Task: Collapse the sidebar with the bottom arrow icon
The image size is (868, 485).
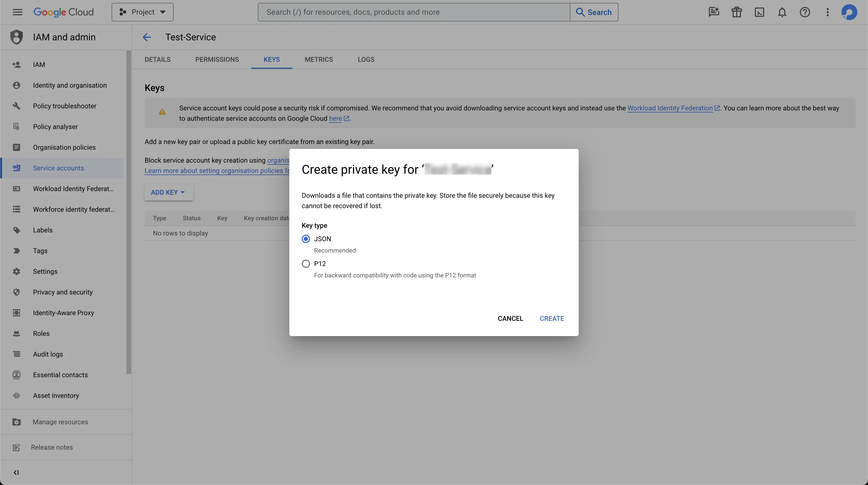Action: point(16,472)
